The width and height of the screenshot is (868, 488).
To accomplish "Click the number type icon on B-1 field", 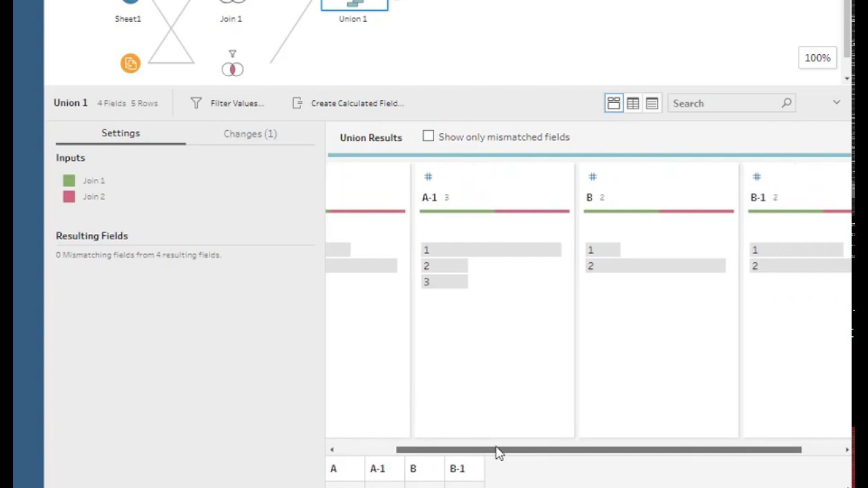I will click(756, 177).
